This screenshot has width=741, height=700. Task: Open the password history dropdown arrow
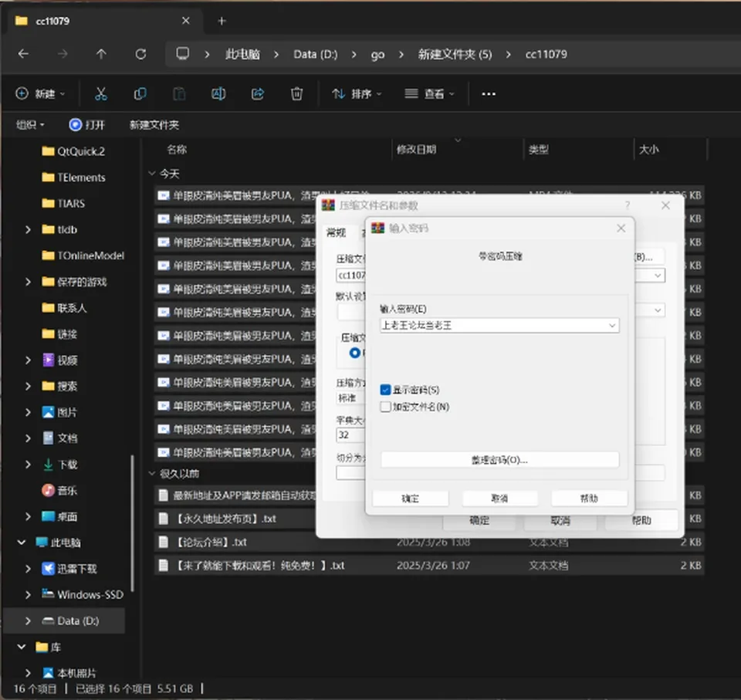612,325
